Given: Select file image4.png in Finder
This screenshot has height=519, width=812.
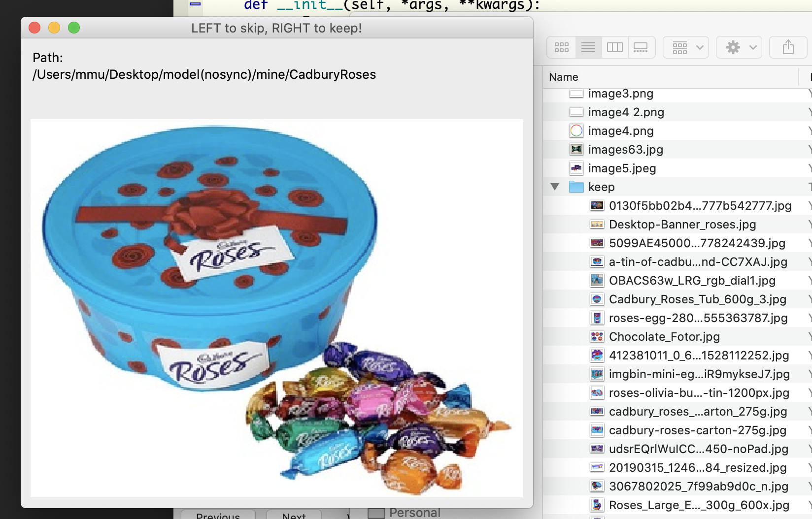Looking at the screenshot, I should 620,131.
